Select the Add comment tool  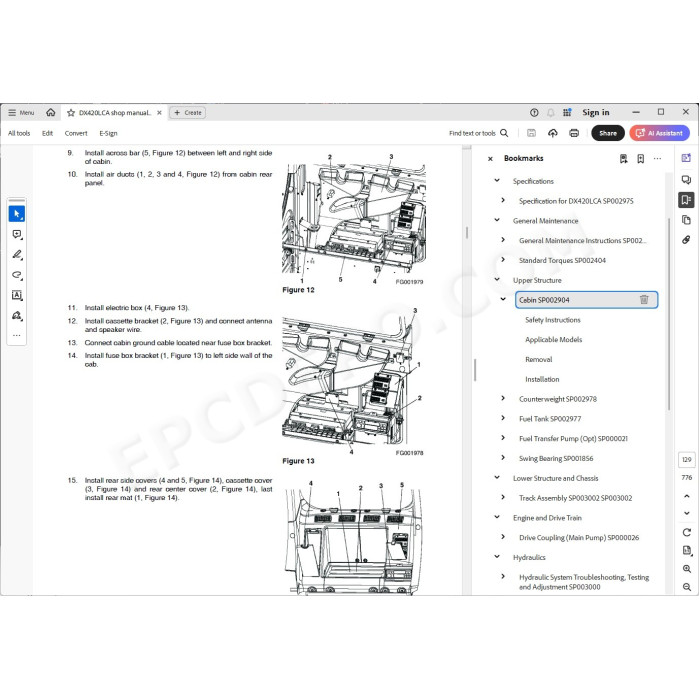[x=17, y=234]
